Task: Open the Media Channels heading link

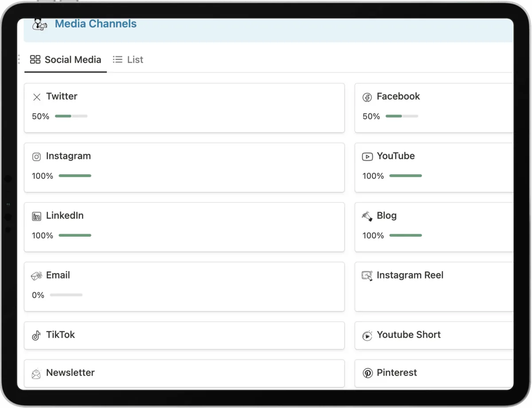Action: (96, 24)
